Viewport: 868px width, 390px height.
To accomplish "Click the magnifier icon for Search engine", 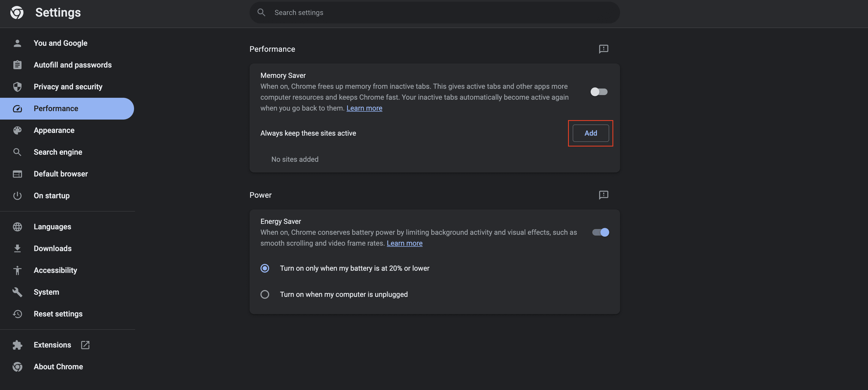I will (17, 152).
